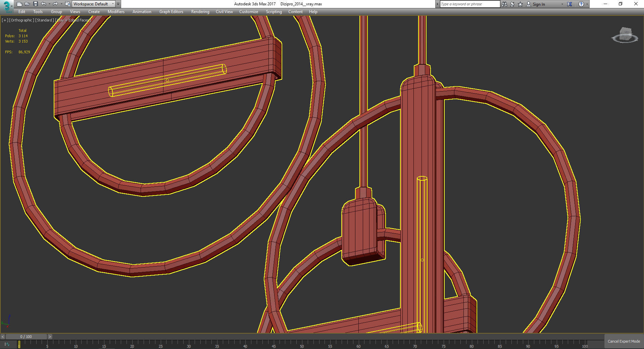Expand the Help menu dropdown arrow

point(587,4)
